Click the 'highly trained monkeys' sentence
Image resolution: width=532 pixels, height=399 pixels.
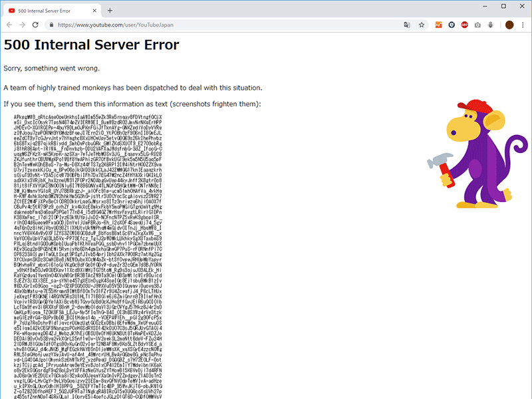133,88
